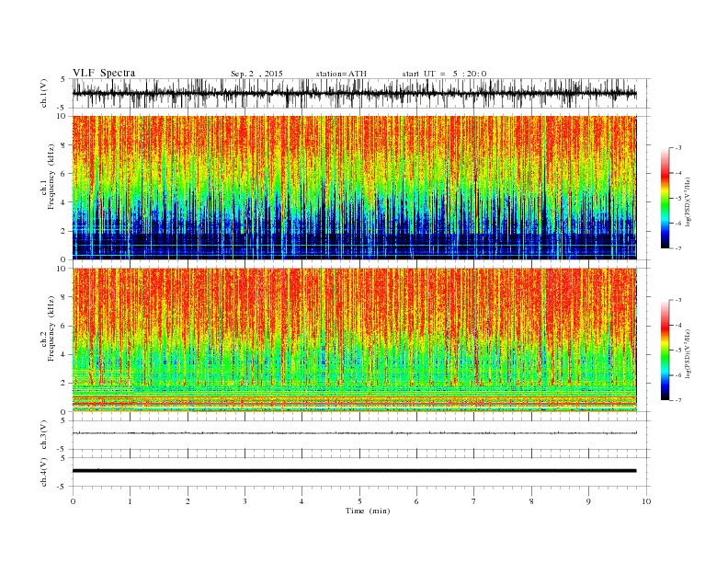Click time axis tick label "5"
Screen dimensions: 728x563
[x=359, y=501]
